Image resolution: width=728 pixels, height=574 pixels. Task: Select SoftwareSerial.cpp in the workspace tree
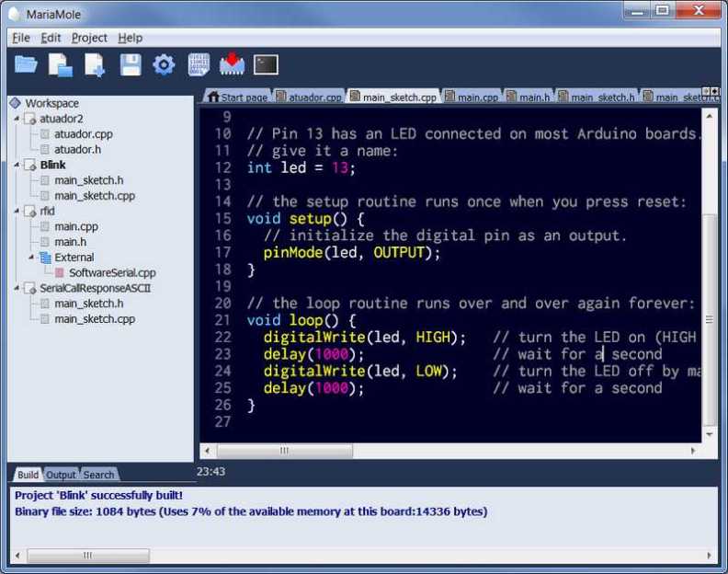pos(112,272)
